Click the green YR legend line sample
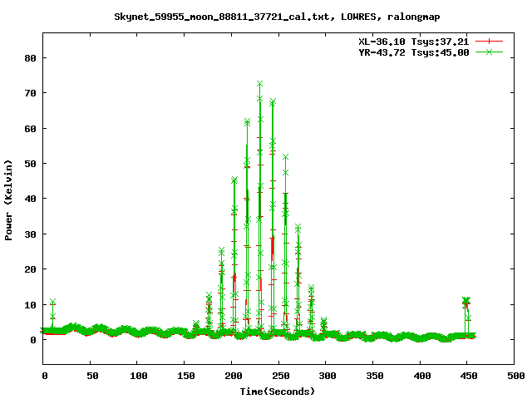 [489, 52]
